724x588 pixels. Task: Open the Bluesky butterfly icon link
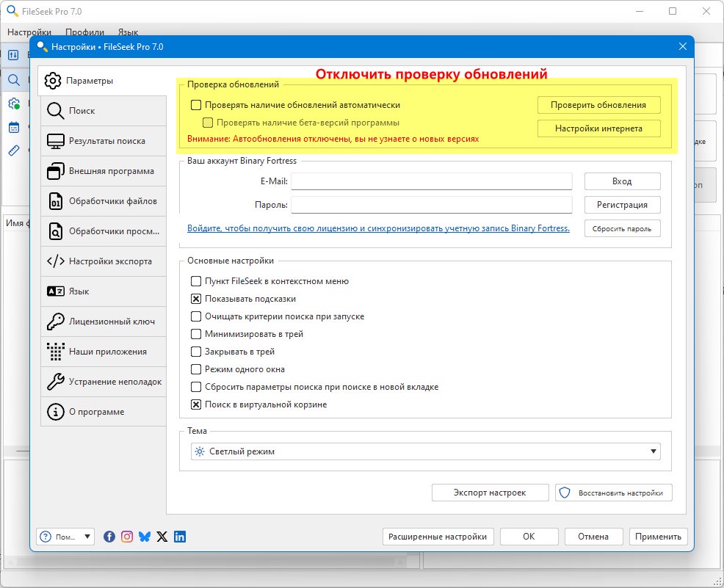click(x=145, y=537)
